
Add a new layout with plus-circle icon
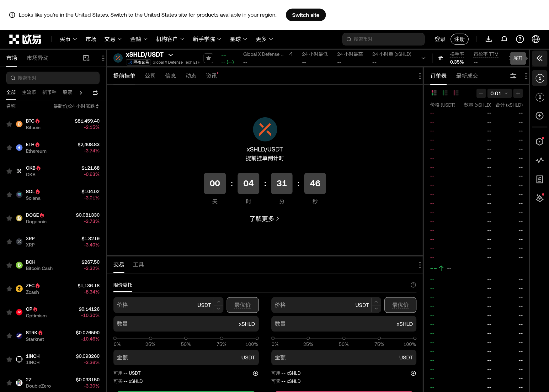(x=540, y=116)
